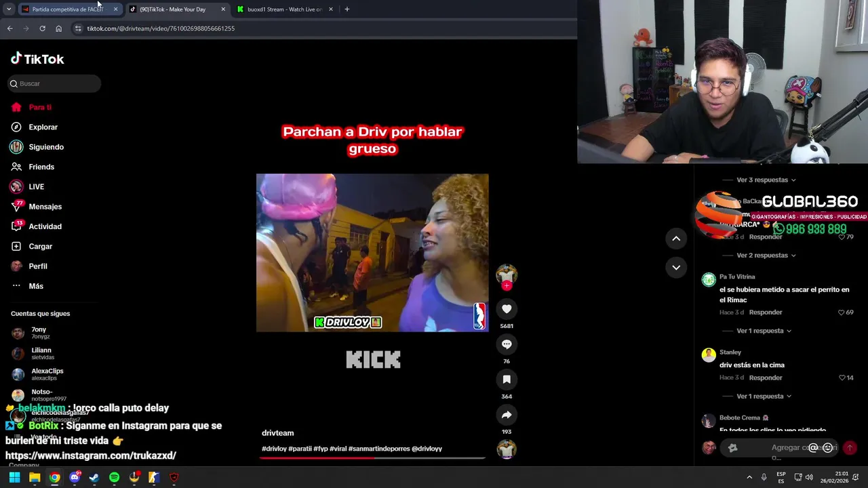The image size is (868, 488).
Task: Open a new browser tab
Action: (x=347, y=9)
